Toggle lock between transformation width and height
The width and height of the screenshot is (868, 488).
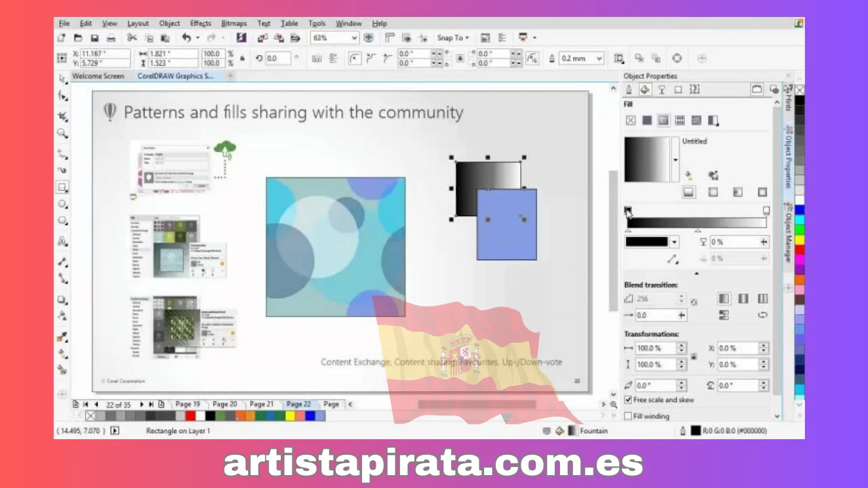tap(693, 357)
